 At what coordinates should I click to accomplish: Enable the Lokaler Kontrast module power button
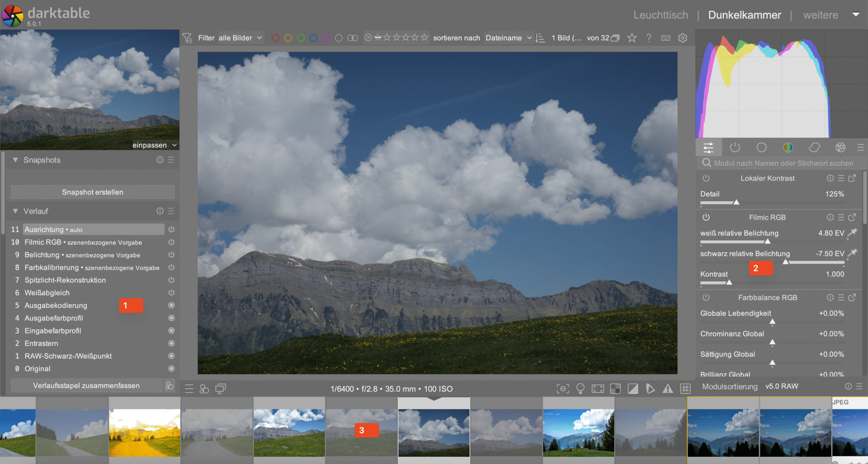[706, 178]
